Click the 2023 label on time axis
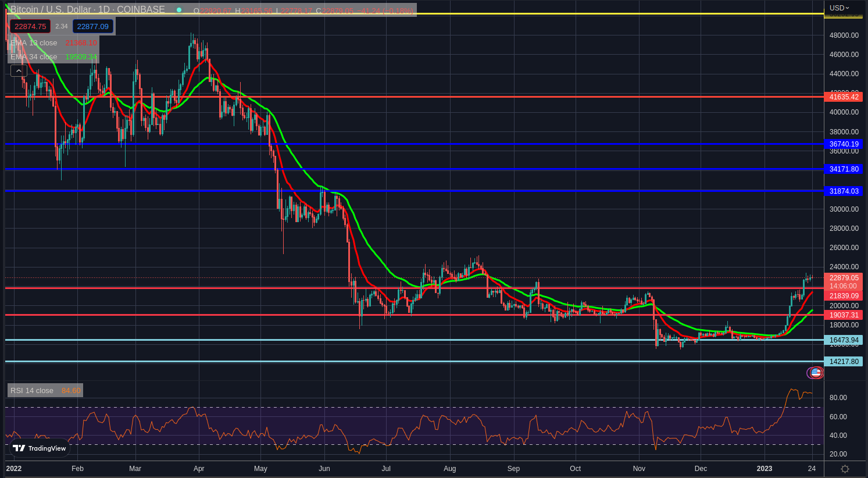This screenshot has width=868, height=478. [x=765, y=469]
